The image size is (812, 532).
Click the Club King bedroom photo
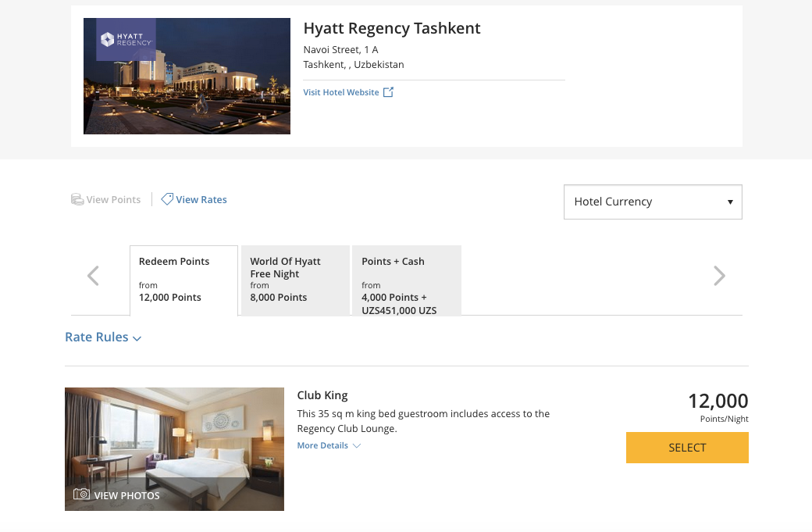[x=174, y=437]
